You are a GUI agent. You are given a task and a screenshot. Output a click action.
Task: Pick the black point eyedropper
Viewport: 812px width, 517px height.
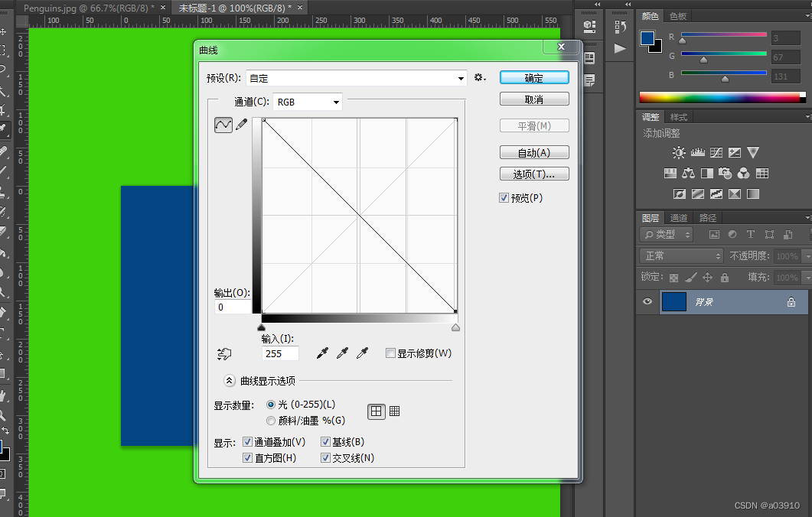(322, 353)
